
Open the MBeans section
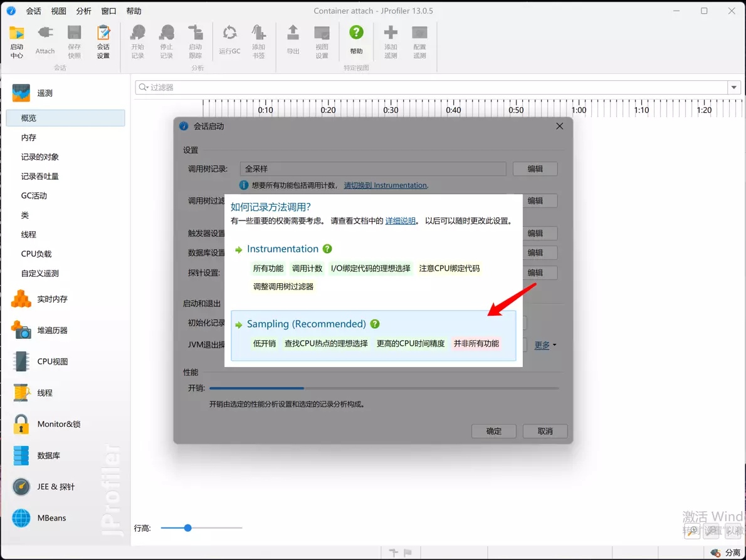[x=51, y=518]
